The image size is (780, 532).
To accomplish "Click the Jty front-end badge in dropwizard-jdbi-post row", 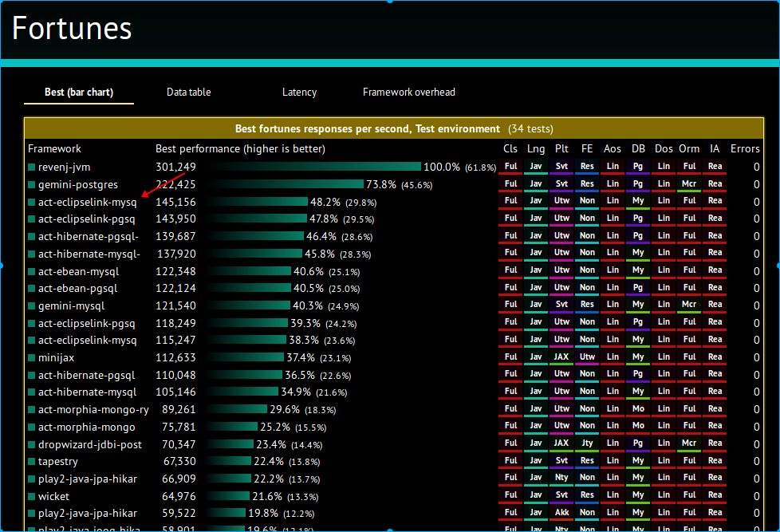I will coord(587,443).
